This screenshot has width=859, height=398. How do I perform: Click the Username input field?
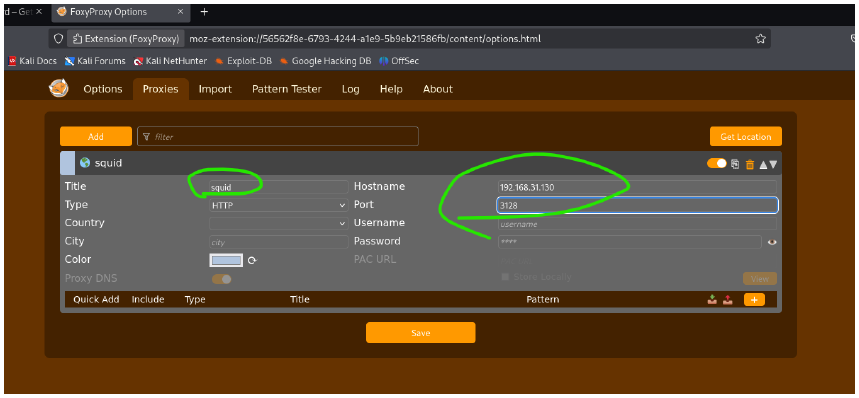(637, 224)
